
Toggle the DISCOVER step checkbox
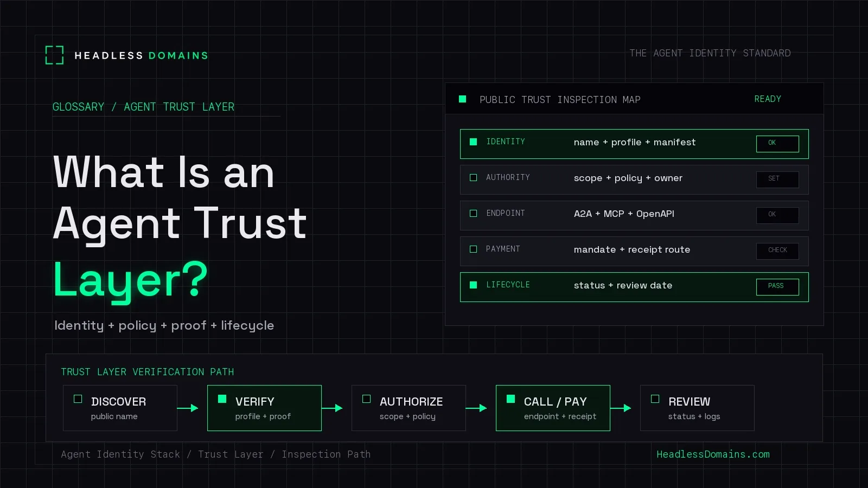coord(78,399)
